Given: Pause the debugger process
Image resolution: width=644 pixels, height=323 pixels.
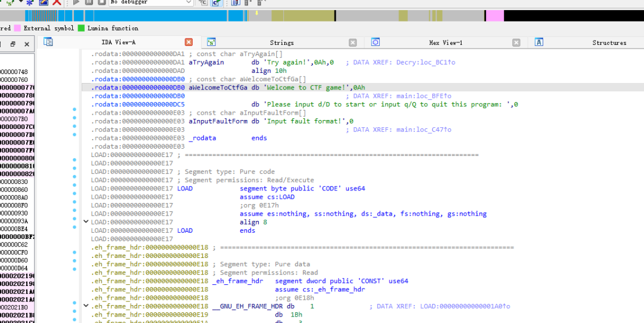Looking at the screenshot, I should coord(89,2).
